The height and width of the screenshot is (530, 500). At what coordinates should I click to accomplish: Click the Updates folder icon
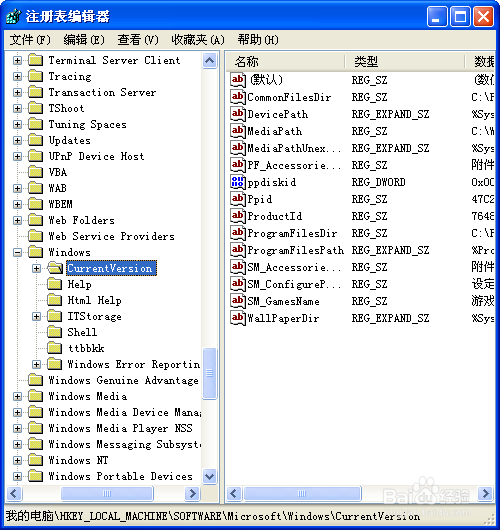tap(35, 140)
